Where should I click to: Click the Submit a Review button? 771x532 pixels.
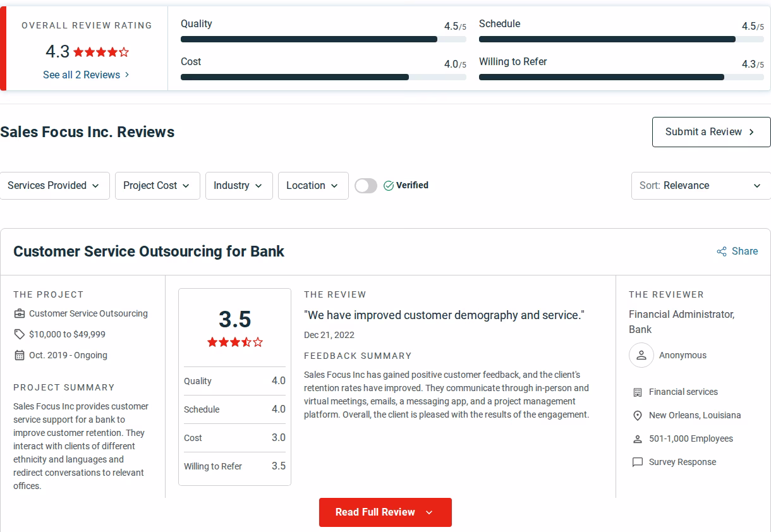[x=712, y=132]
